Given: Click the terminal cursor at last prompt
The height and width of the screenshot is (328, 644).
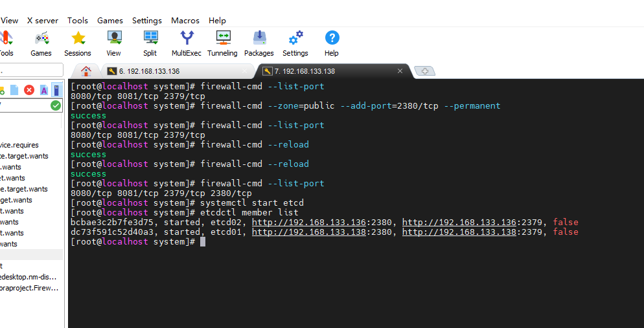Looking at the screenshot, I should click(203, 242).
